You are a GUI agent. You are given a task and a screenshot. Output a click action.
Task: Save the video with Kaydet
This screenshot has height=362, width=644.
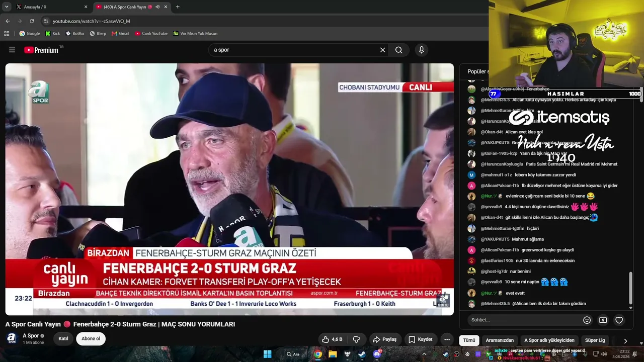(x=420, y=339)
